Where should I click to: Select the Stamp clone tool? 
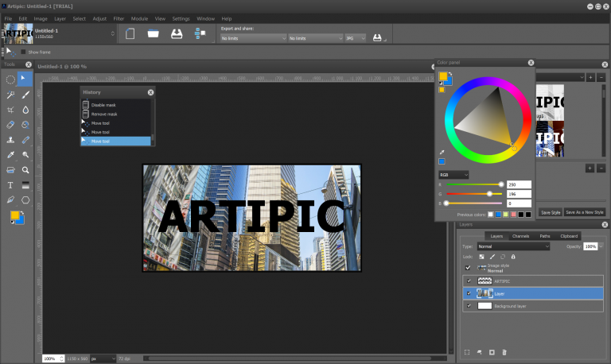10,140
